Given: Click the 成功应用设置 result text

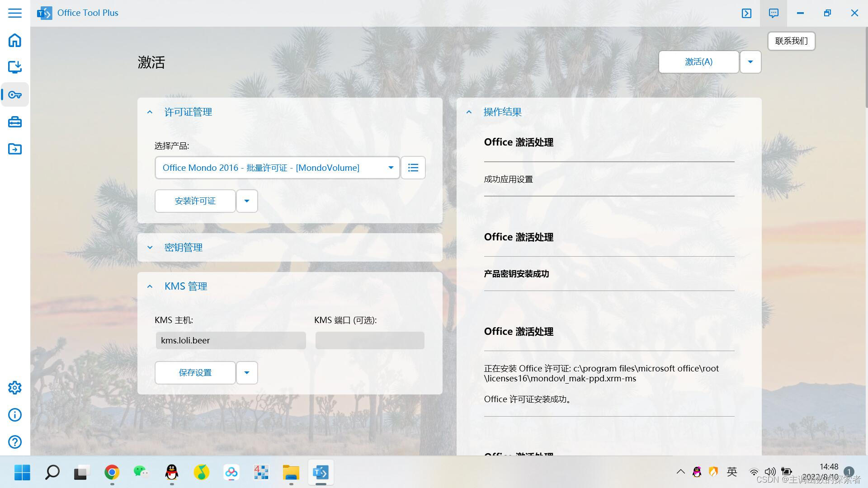Looking at the screenshot, I should click(509, 179).
